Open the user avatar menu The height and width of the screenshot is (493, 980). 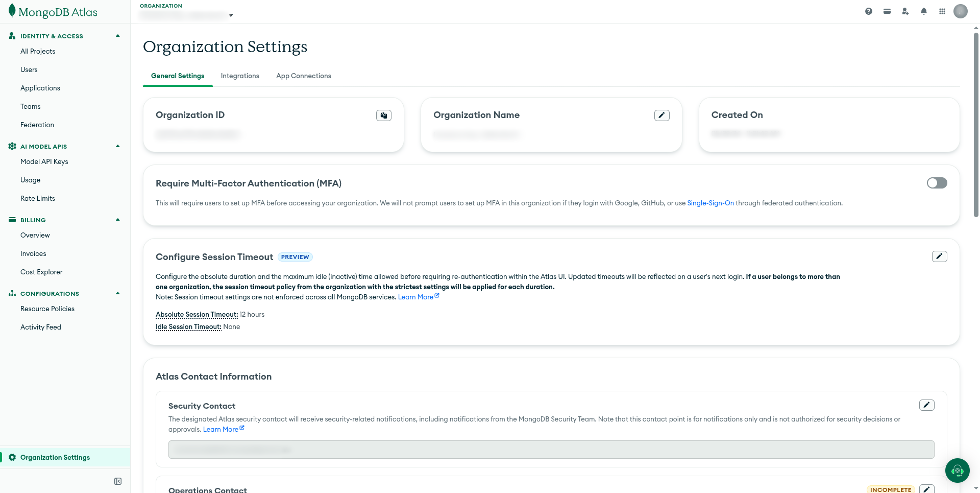(x=961, y=11)
